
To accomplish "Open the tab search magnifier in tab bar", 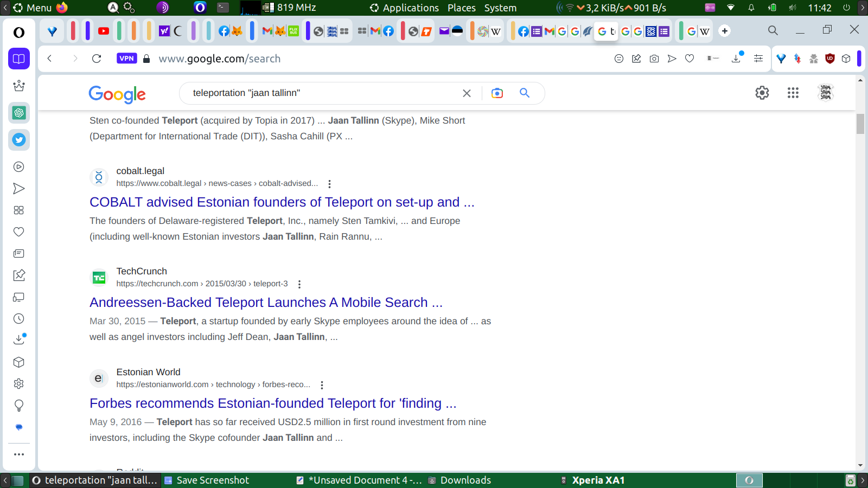I will click(x=773, y=31).
